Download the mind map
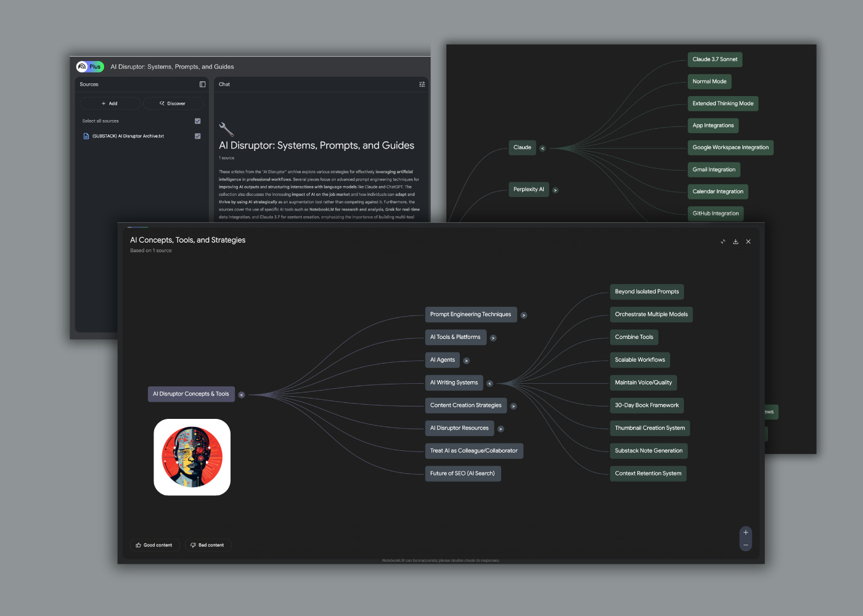 click(x=735, y=241)
